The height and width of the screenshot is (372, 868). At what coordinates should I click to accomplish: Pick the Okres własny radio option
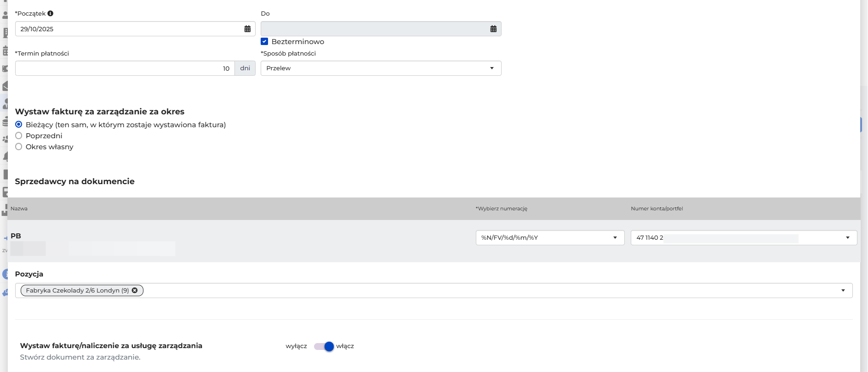(x=19, y=147)
